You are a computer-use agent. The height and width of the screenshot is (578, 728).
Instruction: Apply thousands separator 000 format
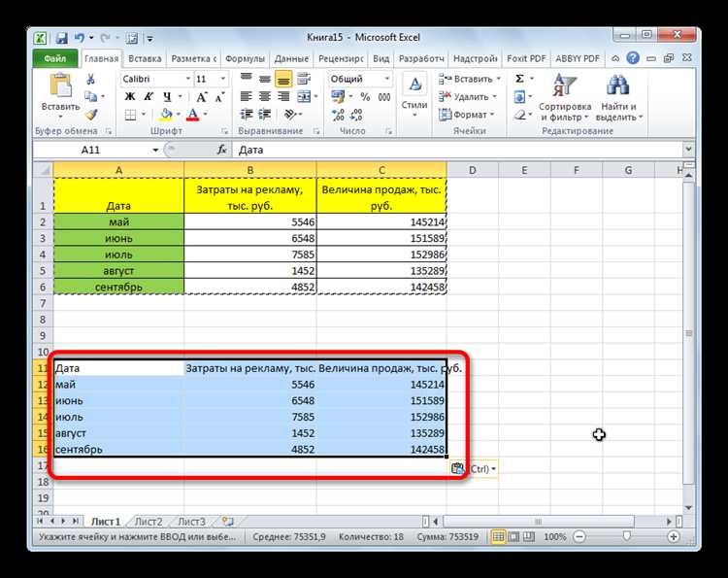[384, 97]
